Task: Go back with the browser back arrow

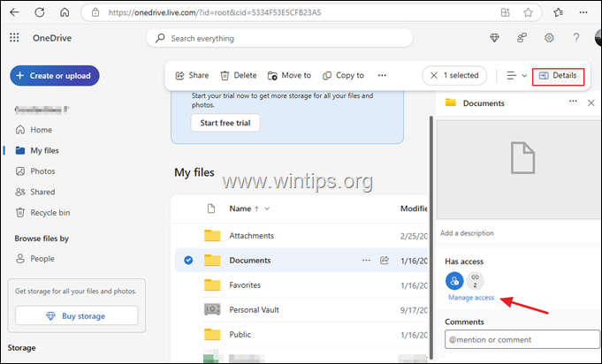Action: [x=15, y=12]
